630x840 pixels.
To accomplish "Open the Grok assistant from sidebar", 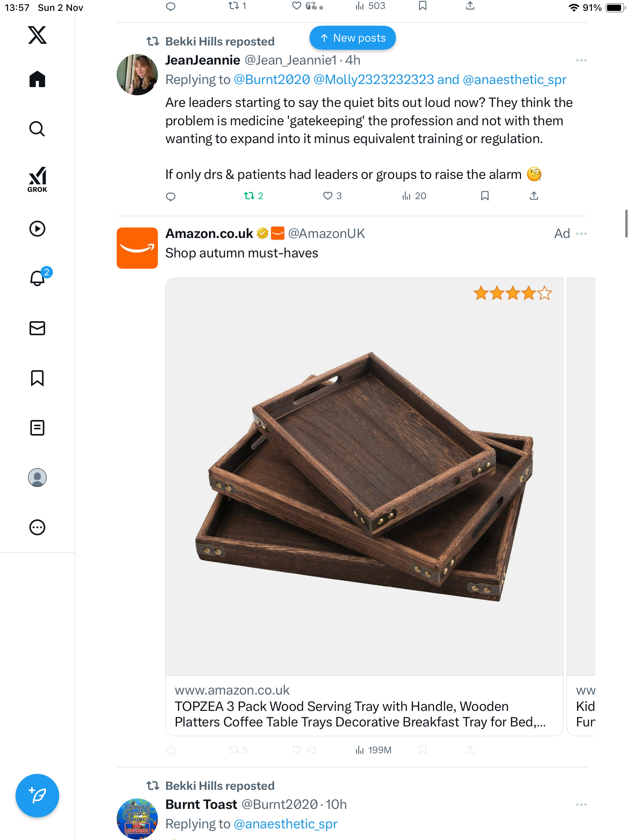I will [37, 179].
